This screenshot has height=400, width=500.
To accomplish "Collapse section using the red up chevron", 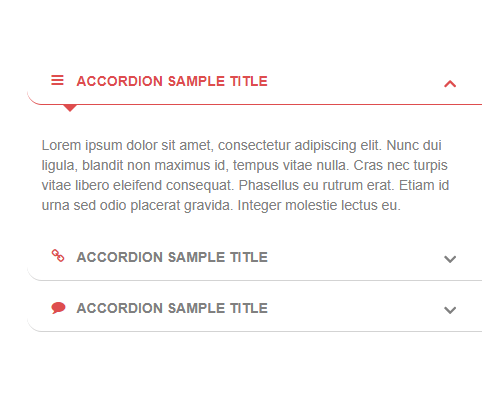I will 450,84.
